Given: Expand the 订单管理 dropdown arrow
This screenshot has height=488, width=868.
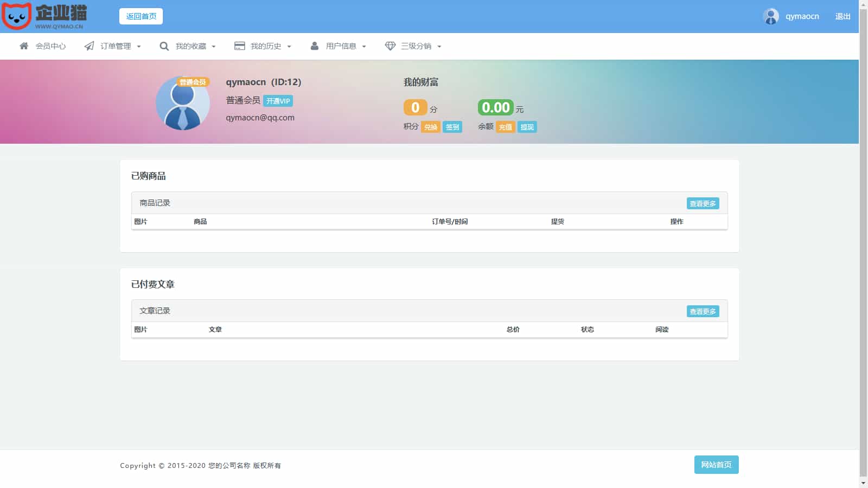Looking at the screenshot, I should (139, 47).
